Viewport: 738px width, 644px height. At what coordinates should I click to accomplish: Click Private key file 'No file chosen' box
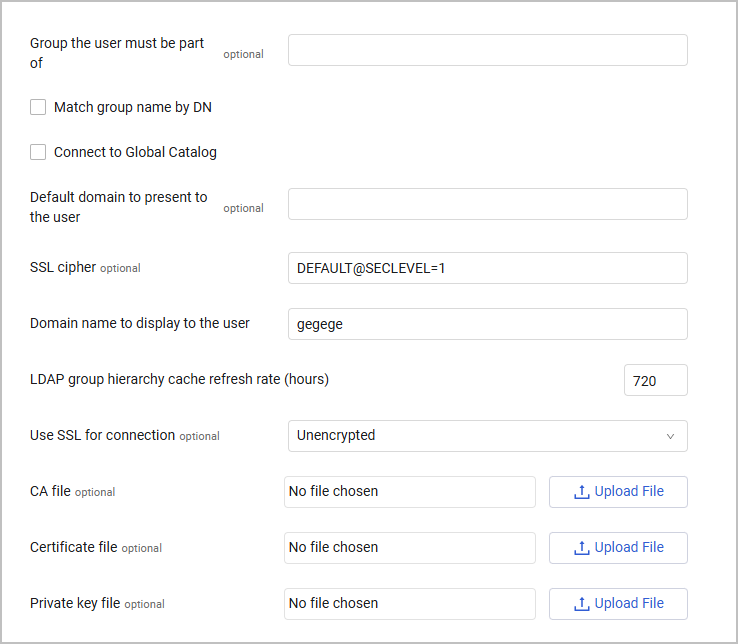click(410, 604)
